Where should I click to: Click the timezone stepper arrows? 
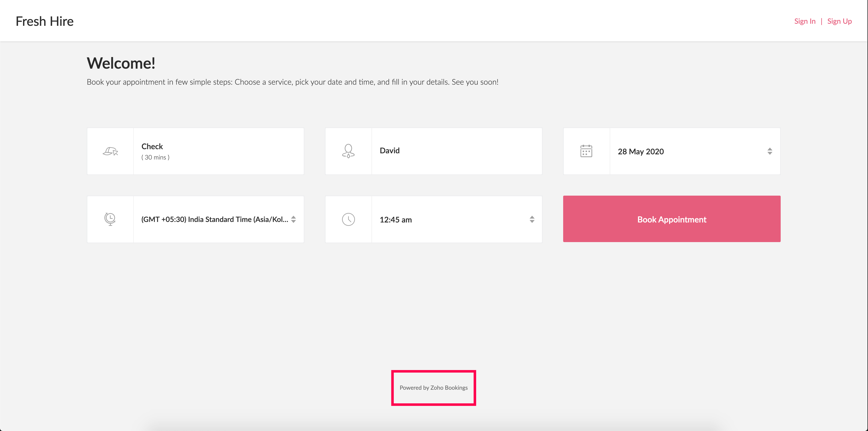pos(293,219)
